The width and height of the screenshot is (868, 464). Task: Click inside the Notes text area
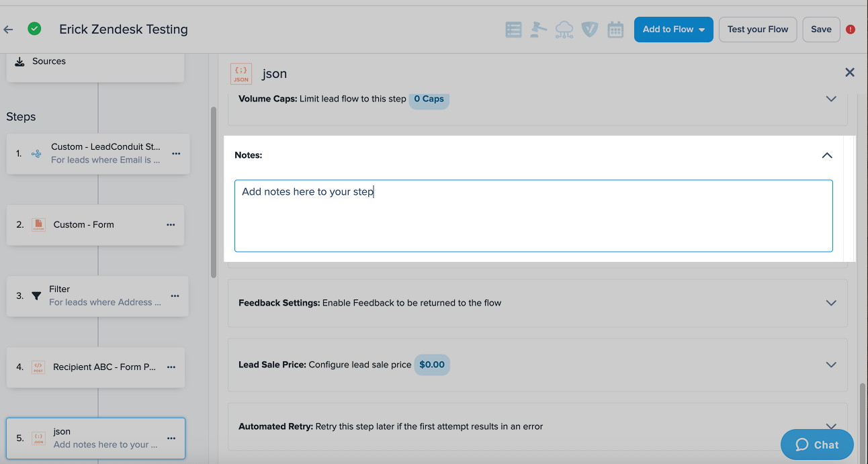(533, 216)
